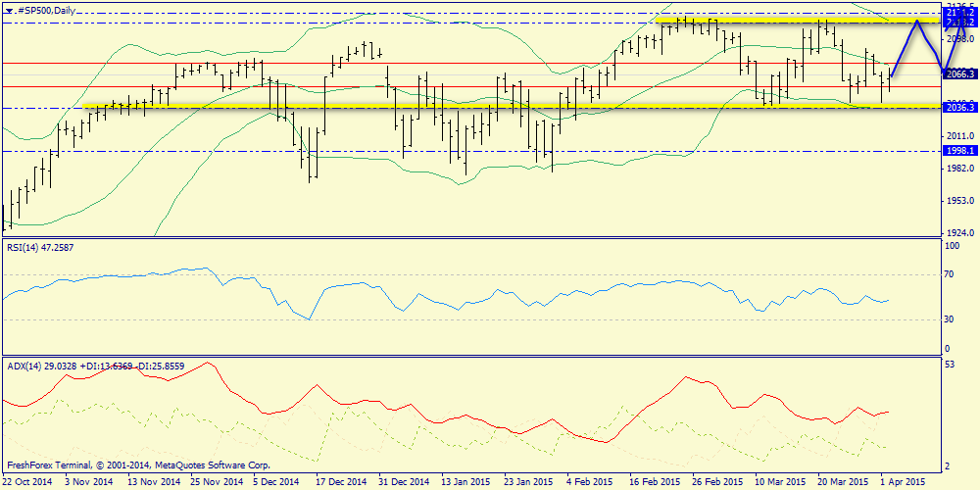Click the 22 Oct 2014 date label
This screenshot has width=980, height=490.
click(26, 482)
